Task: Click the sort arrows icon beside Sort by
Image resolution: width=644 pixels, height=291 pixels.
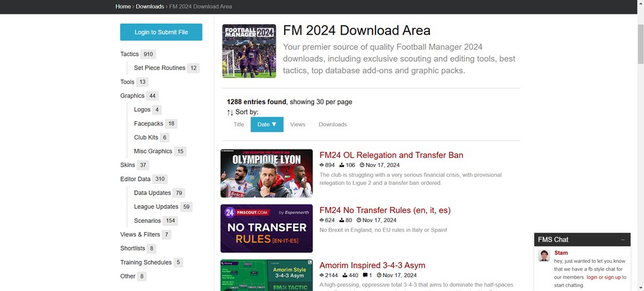Action: (230, 112)
